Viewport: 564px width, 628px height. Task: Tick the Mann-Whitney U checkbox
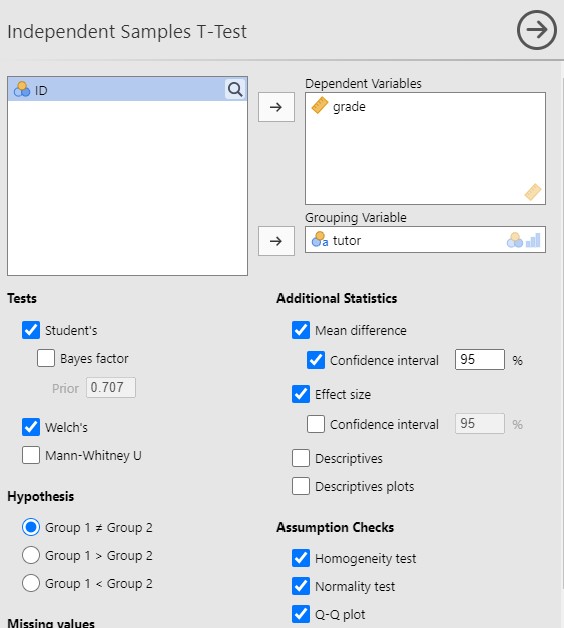click(31, 455)
